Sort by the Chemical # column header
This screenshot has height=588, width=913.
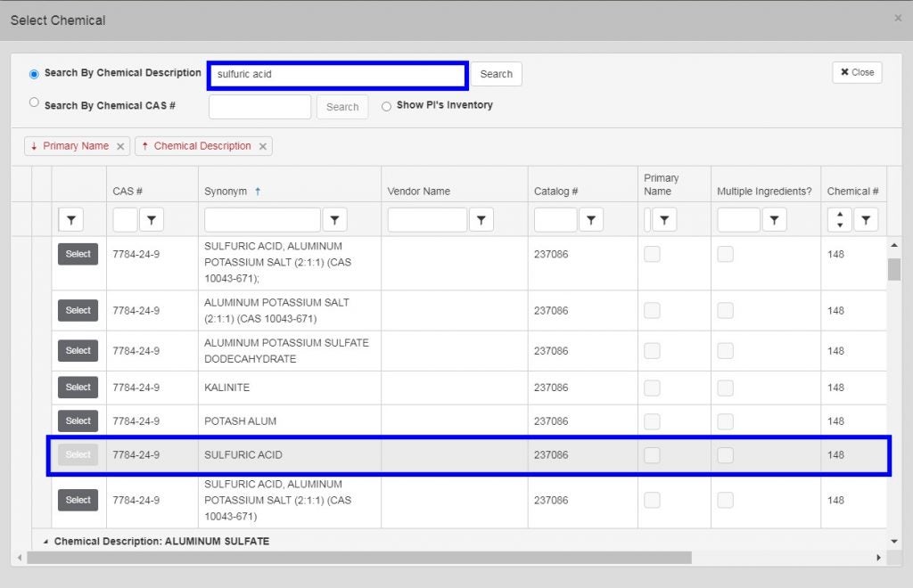pyautogui.click(x=853, y=192)
